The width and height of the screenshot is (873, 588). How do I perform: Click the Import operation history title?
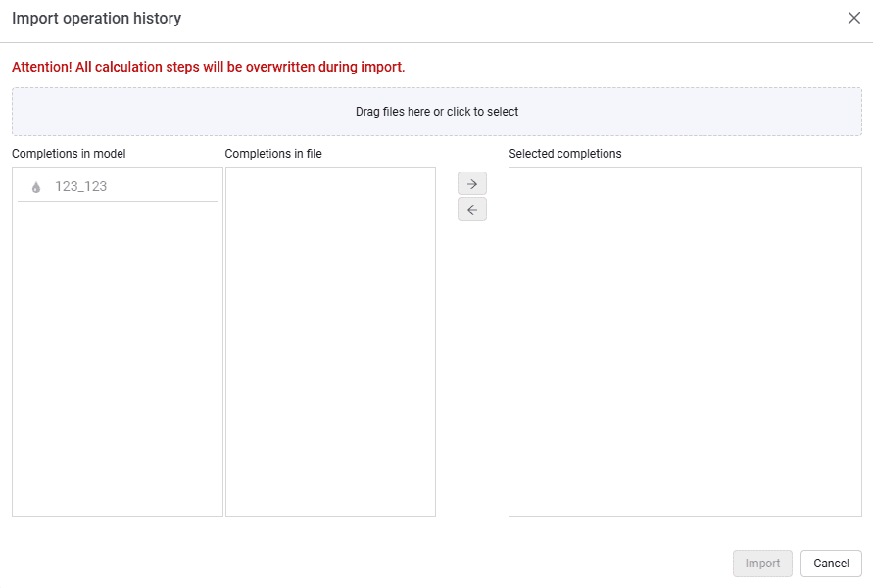[96, 18]
